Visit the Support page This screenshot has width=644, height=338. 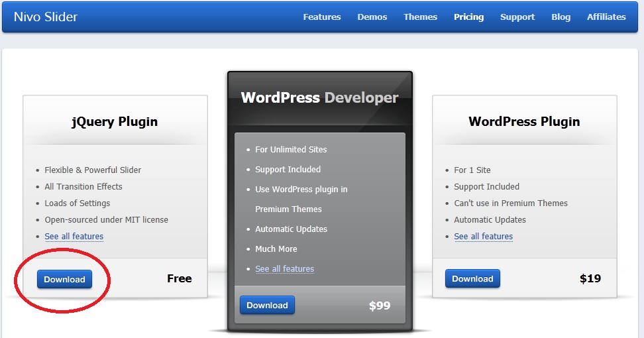point(517,17)
